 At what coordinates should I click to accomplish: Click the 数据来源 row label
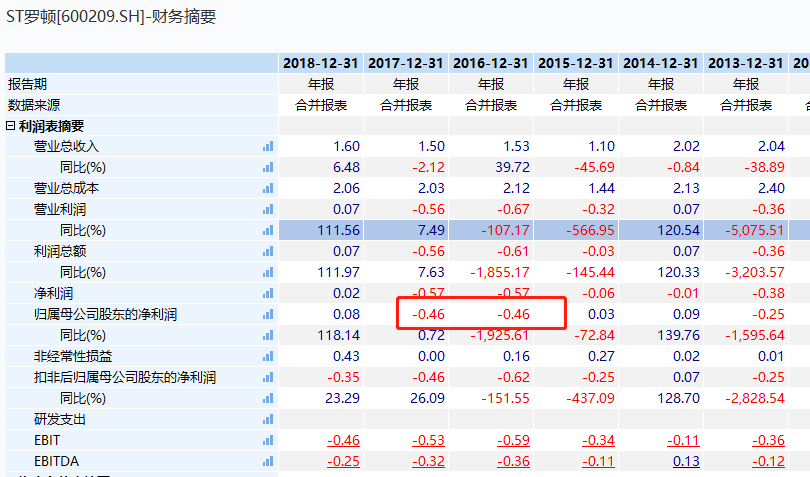click(34, 105)
